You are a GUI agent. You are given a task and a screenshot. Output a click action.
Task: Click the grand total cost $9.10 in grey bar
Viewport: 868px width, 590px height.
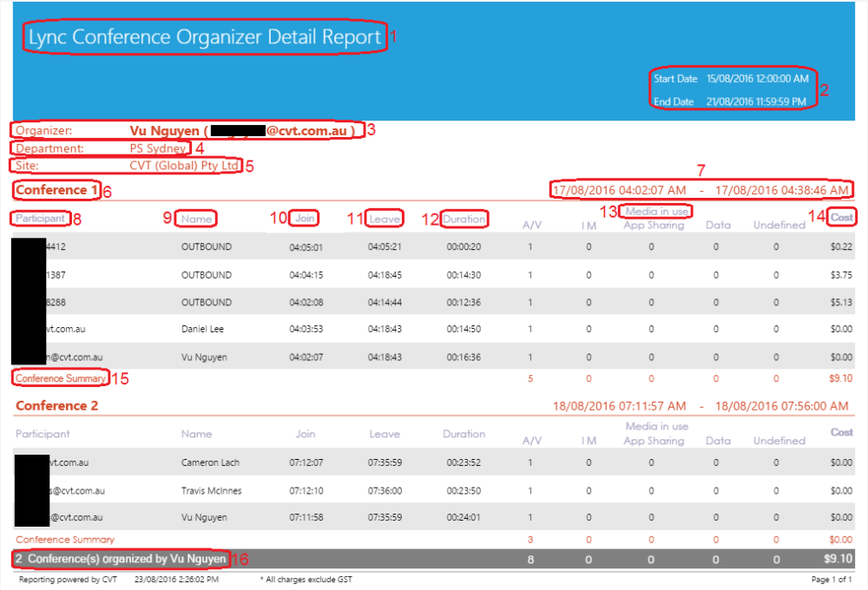(x=838, y=559)
